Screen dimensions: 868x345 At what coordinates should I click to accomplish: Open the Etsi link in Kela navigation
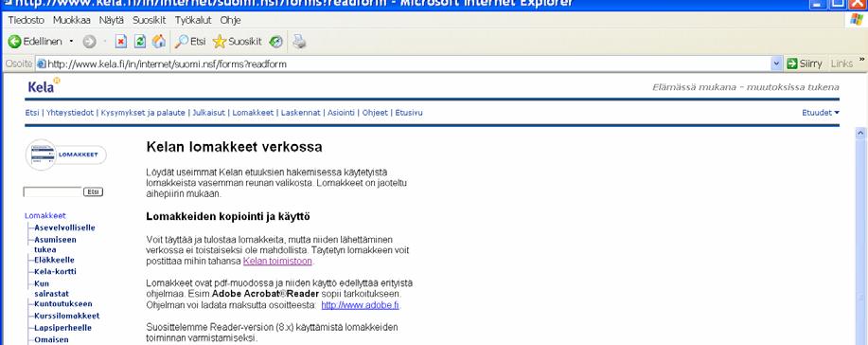[x=32, y=113]
